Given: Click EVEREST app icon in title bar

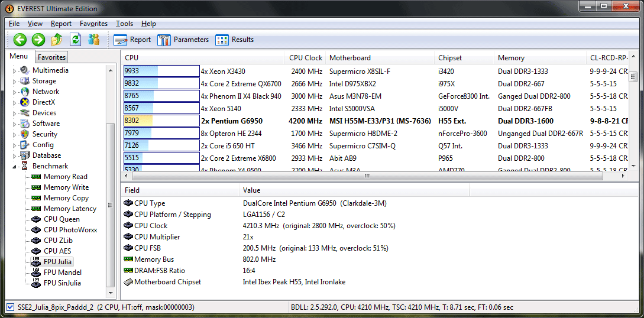Looking at the screenshot, I should 9,9.
